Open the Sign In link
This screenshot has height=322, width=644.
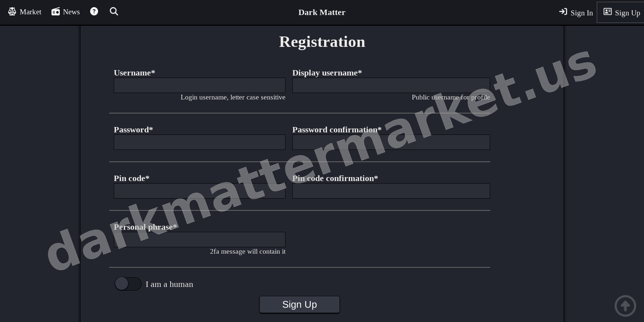coord(581,13)
